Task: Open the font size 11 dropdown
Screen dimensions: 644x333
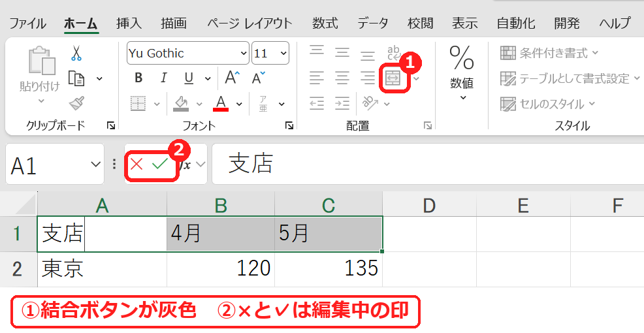Action: pyautogui.click(x=284, y=54)
